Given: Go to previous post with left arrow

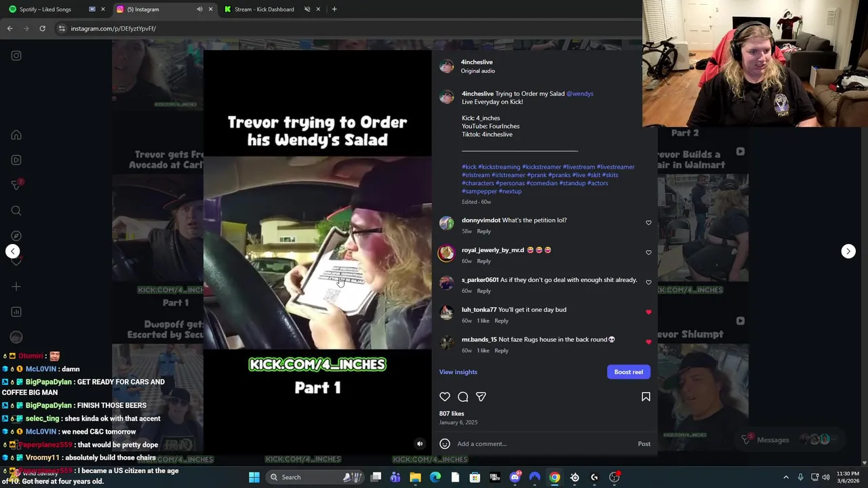Looking at the screenshot, I should point(12,251).
